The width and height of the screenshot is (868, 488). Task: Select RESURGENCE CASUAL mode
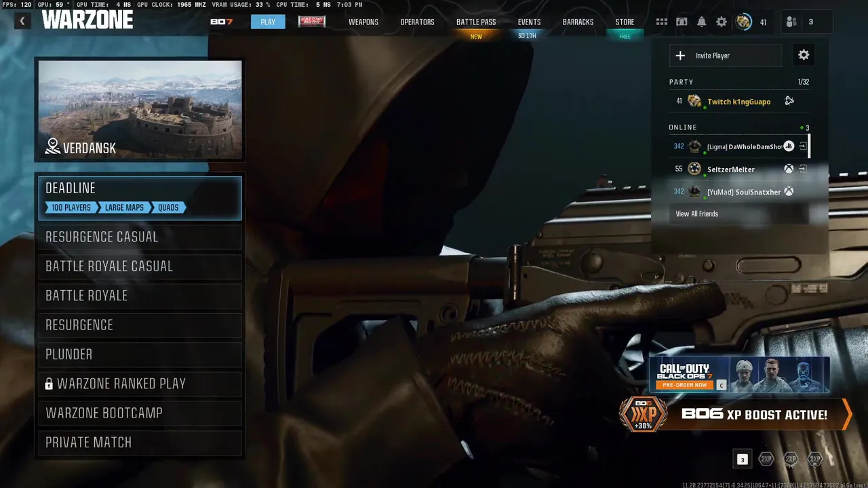click(140, 237)
